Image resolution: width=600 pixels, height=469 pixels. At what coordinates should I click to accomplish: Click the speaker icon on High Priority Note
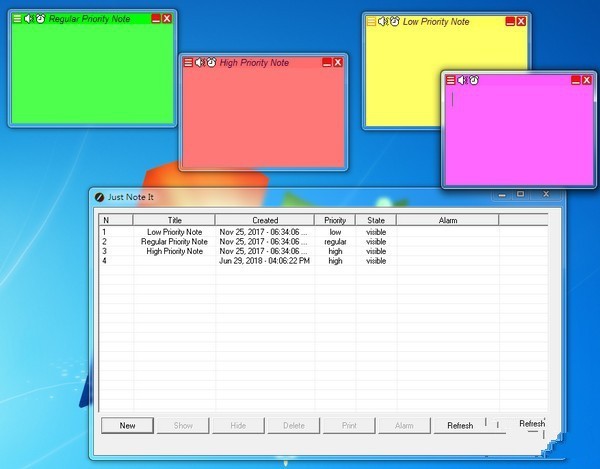point(199,62)
